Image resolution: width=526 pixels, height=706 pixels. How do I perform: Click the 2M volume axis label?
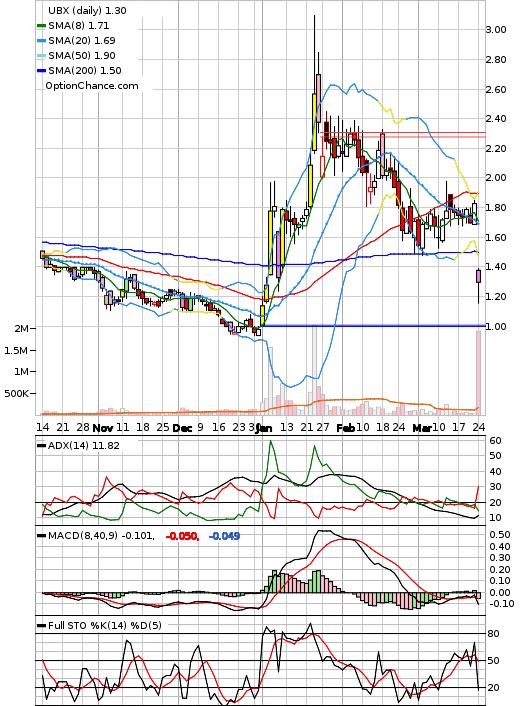pyautogui.click(x=21, y=329)
